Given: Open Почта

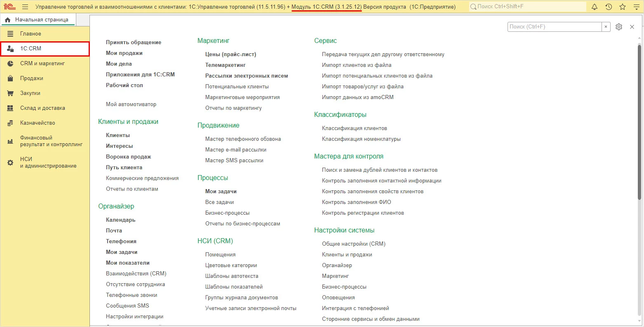Looking at the screenshot, I should coord(114,231).
